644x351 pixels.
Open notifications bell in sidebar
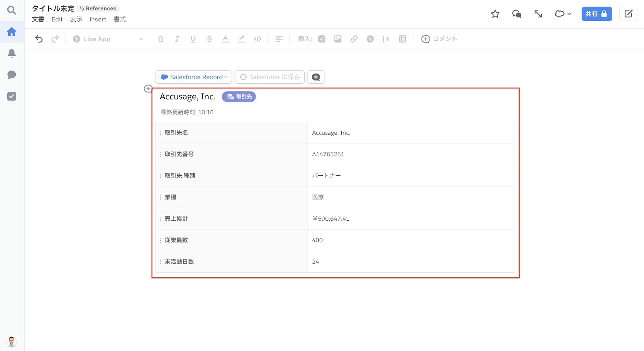[12, 53]
